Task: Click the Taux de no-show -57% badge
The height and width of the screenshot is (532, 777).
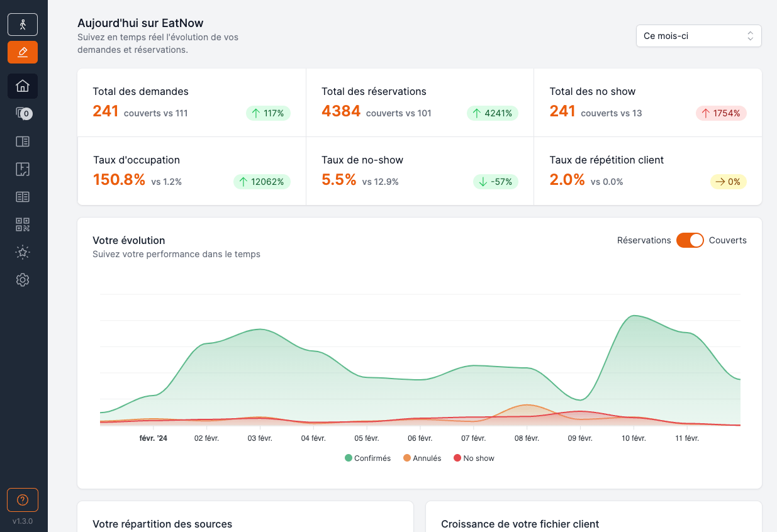Action: pos(495,182)
